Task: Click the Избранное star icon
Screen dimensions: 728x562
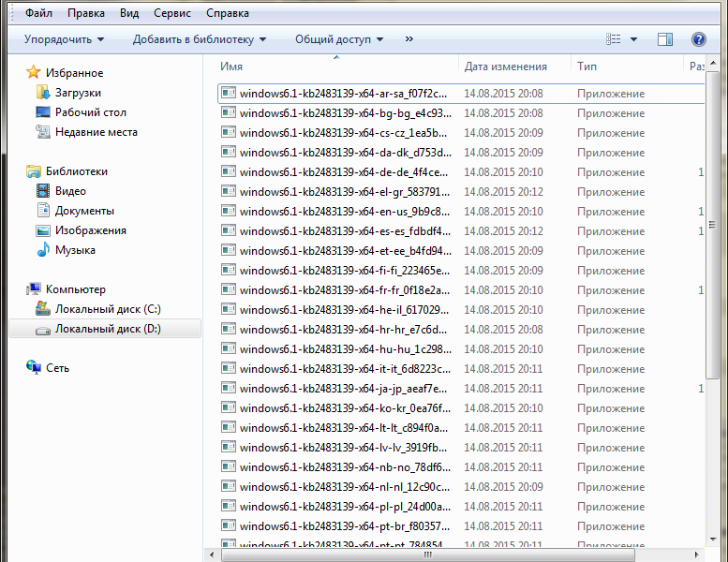Action: [x=34, y=72]
